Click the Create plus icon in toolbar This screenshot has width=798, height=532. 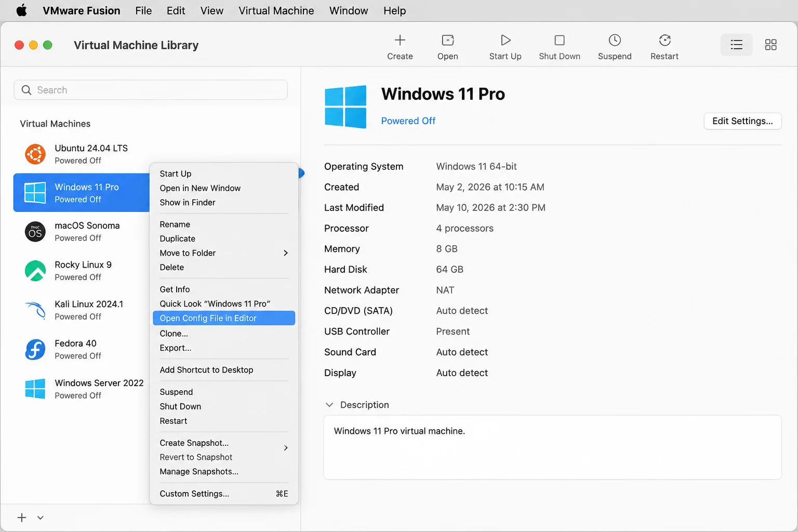click(400, 40)
